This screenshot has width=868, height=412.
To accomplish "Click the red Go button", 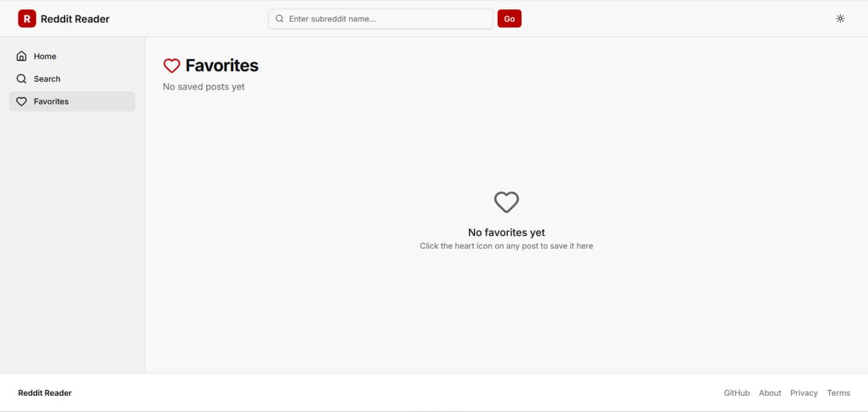I will click(x=509, y=19).
